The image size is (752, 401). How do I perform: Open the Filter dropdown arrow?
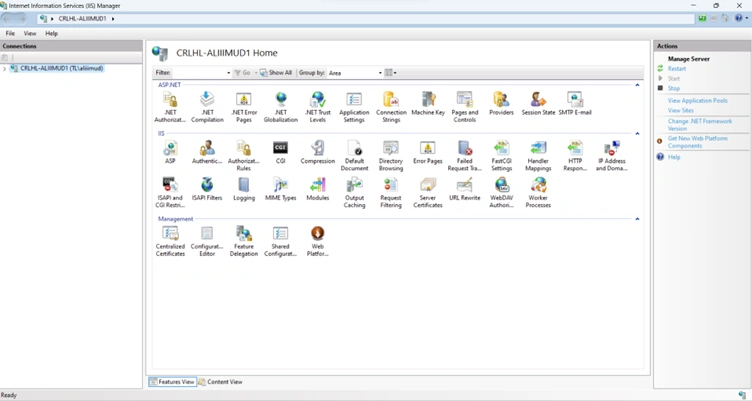pyautogui.click(x=228, y=73)
